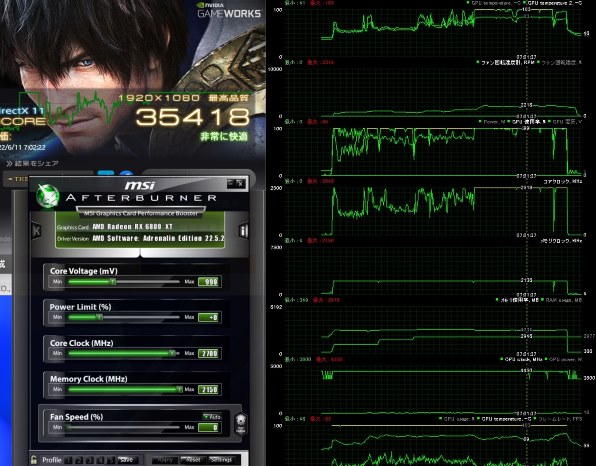Minimize the MSI Afterburner window
Image resolution: width=596 pixels, height=466 pixels.
(230, 184)
